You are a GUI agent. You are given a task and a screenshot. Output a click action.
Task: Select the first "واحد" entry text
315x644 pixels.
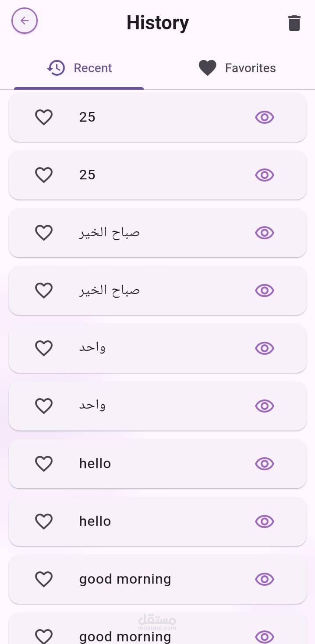coord(92,348)
